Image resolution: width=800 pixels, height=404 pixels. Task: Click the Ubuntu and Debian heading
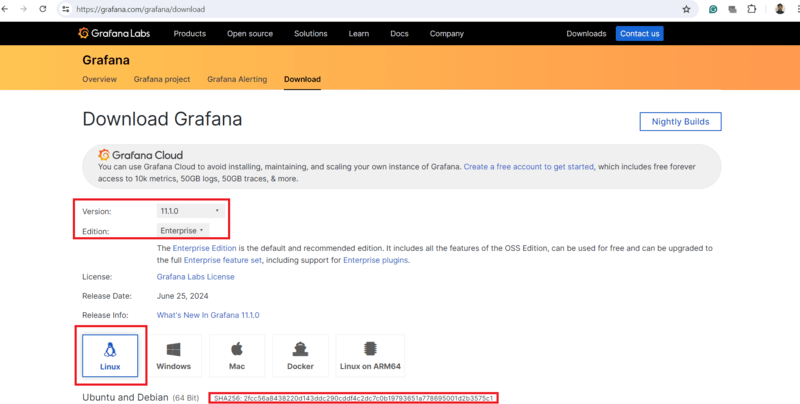pyautogui.click(x=125, y=397)
